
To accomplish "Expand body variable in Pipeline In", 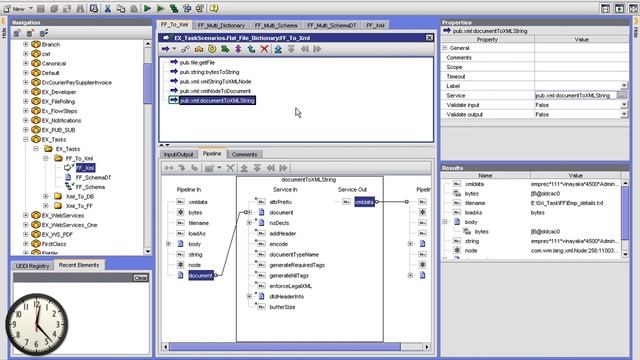I will (168, 244).
